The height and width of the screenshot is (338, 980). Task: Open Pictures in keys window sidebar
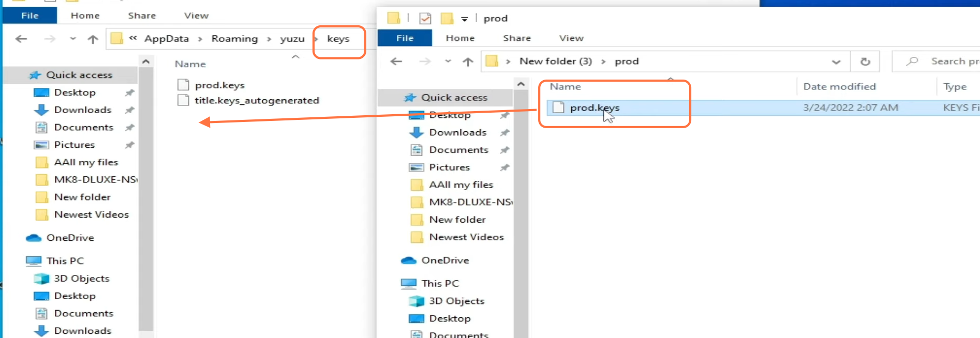(75, 145)
